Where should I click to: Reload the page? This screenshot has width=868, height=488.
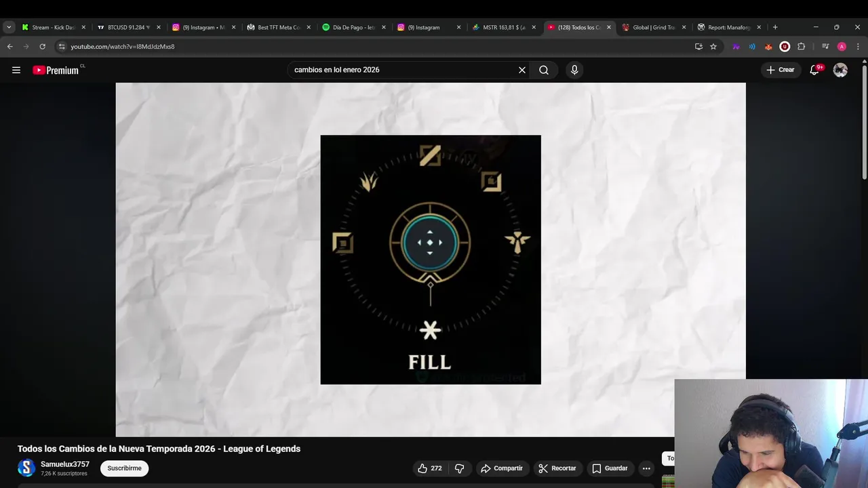[42, 47]
